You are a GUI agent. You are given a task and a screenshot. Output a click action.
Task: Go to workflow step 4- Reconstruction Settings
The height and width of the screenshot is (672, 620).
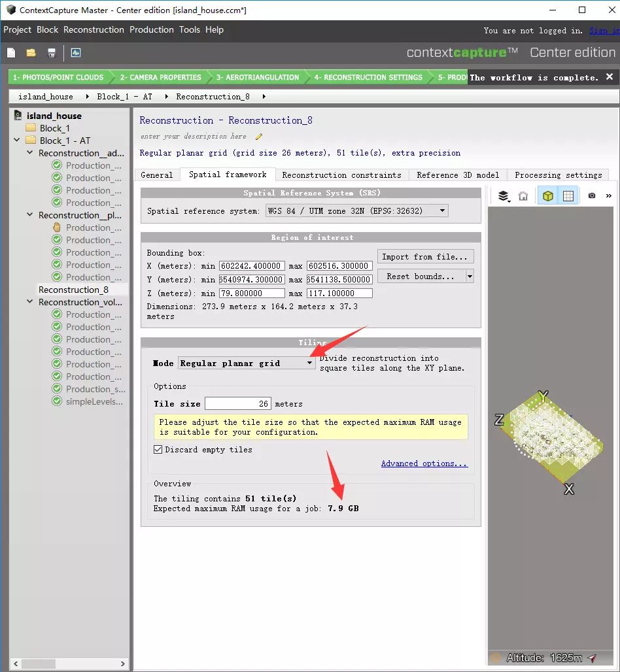coord(368,77)
